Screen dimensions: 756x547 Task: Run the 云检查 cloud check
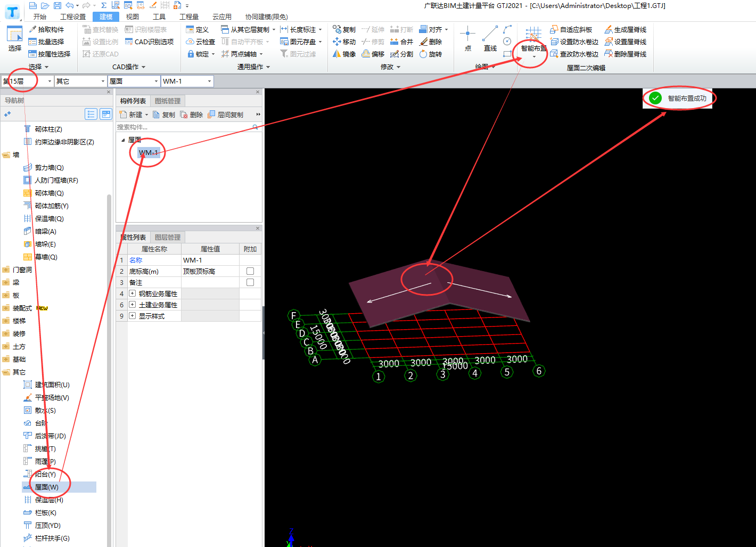[201, 42]
